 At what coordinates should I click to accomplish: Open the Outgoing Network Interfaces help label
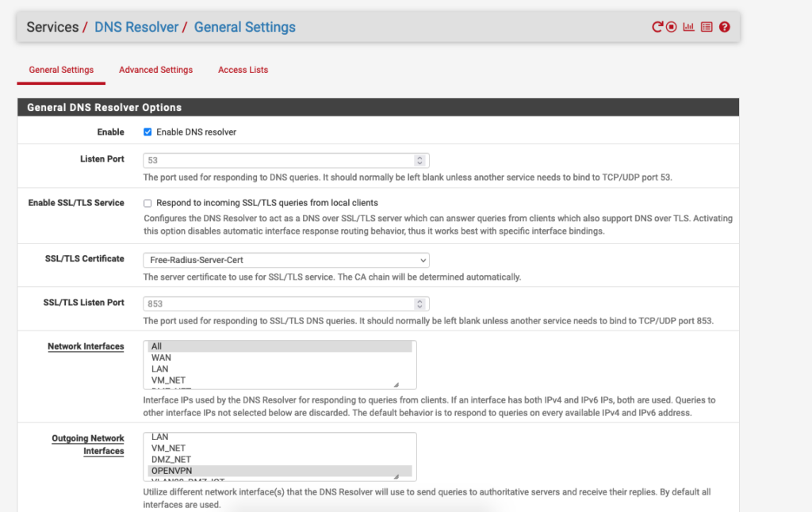tap(88, 445)
